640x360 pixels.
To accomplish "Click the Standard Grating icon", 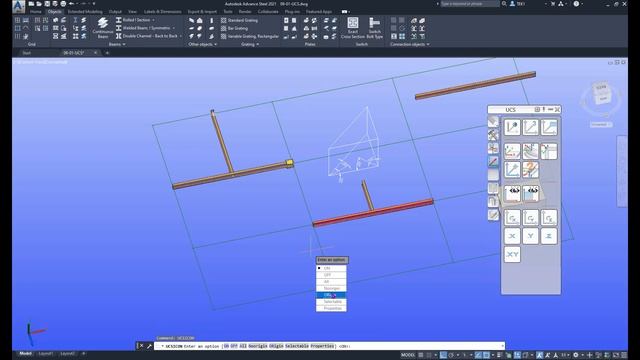I will (224, 20).
